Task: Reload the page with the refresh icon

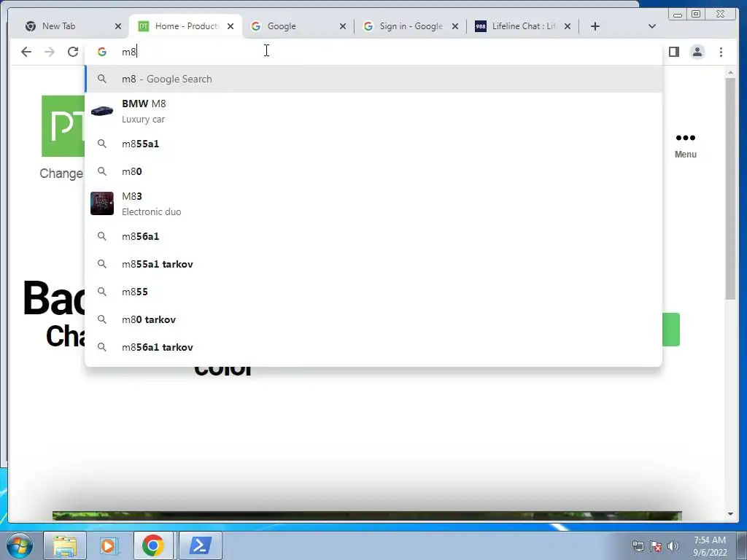Action: coord(73,52)
